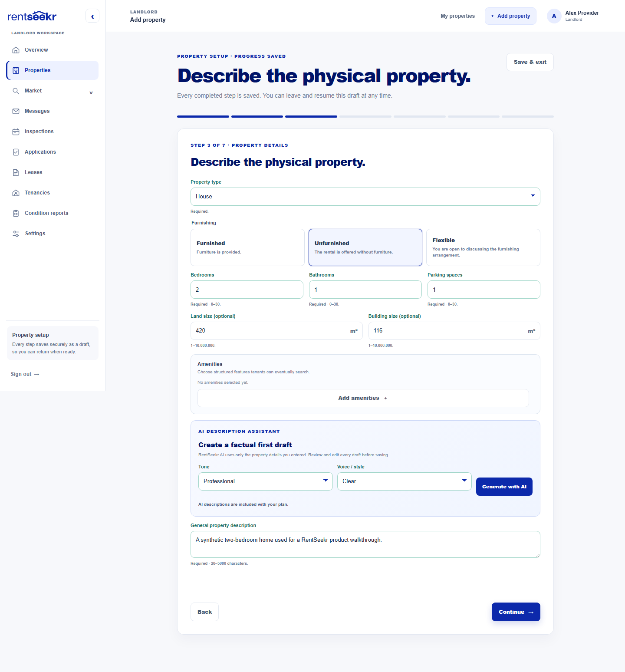
Task: Open Settings in the sidebar
Action: (53, 234)
